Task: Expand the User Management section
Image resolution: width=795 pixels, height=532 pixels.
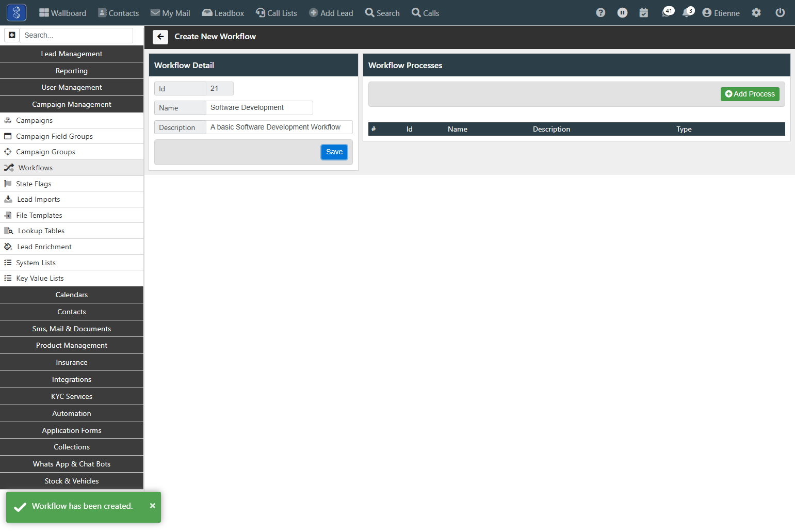Action: 72,87
